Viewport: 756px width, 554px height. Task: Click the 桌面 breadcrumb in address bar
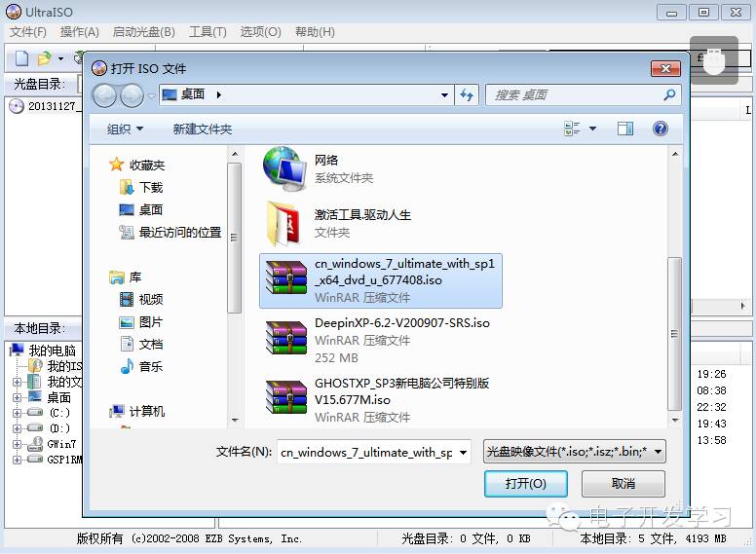(193, 94)
